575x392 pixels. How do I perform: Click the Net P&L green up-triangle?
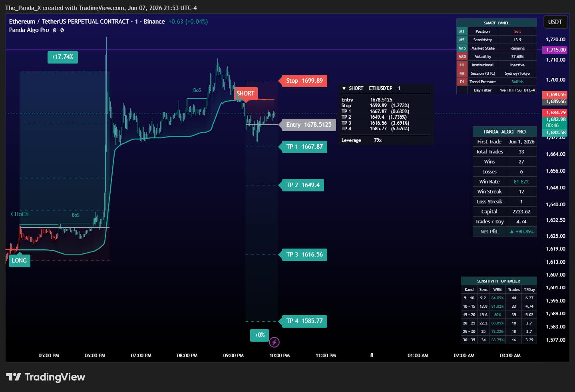pos(512,232)
